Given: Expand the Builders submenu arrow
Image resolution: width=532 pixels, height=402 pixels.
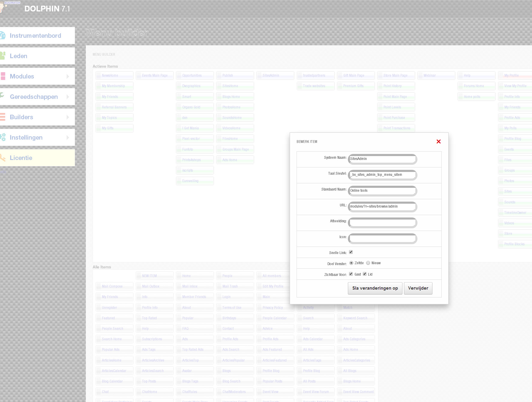Looking at the screenshot, I should pyautogui.click(x=68, y=117).
